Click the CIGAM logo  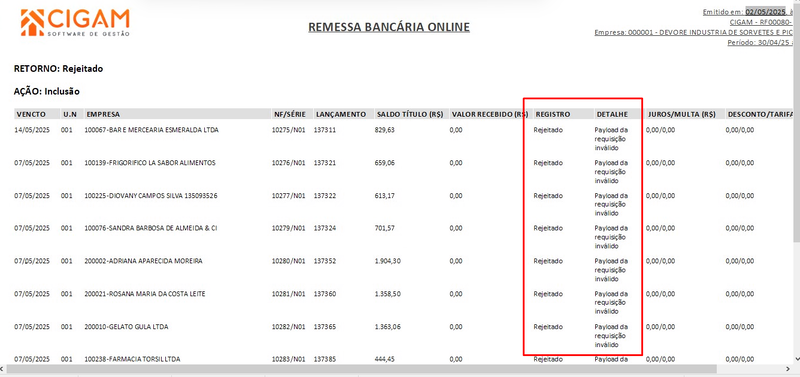point(75,22)
